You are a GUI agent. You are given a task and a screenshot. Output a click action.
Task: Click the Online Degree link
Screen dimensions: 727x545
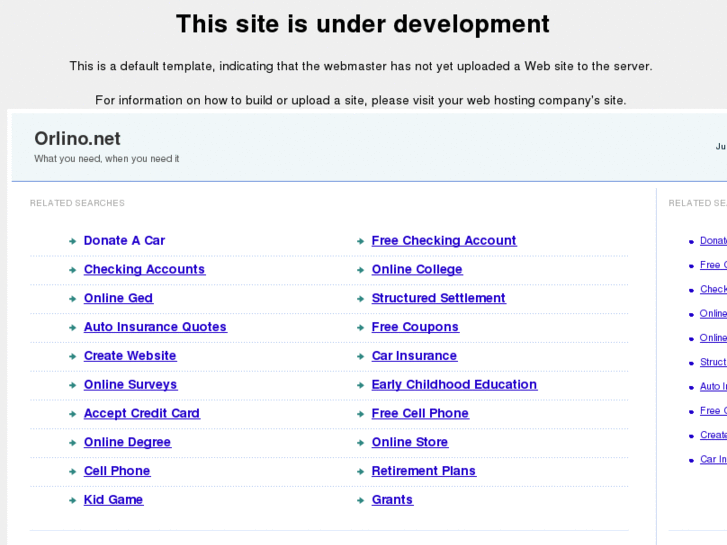click(x=128, y=442)
